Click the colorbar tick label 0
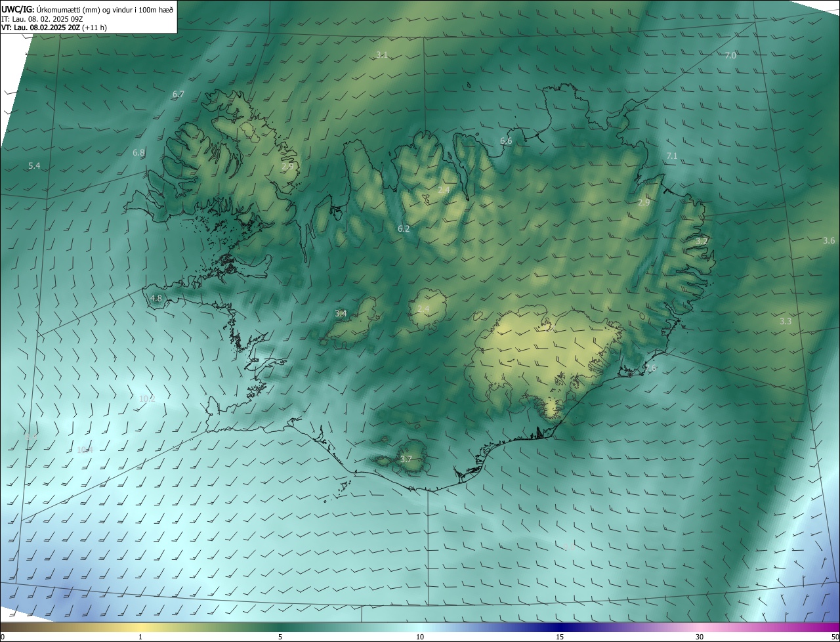840x642 pixels. pos(3,637)
